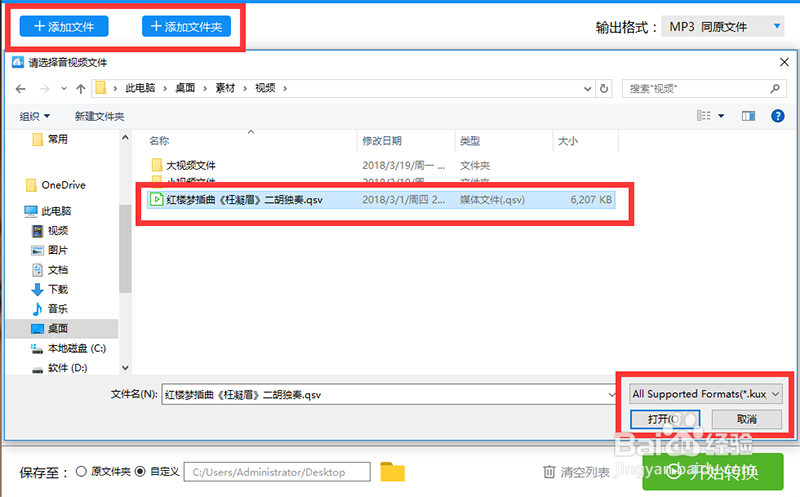800x497 pixels.
Task: Select the 红楼梦插曲 qsv file
Action: click(x=381, y=200)
